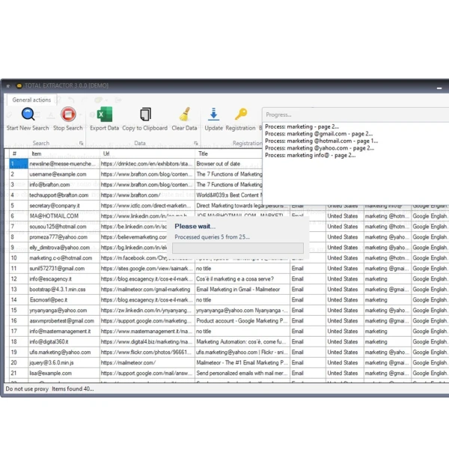
Task: Click 'Process: marketing @yahoo.com' log line
Action: [x=320, y=148]
